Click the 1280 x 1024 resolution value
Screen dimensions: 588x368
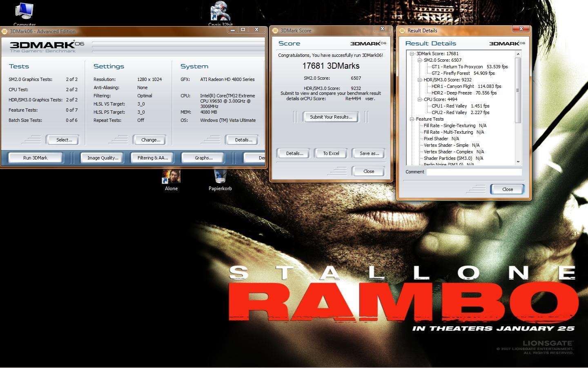pos(149,79)
